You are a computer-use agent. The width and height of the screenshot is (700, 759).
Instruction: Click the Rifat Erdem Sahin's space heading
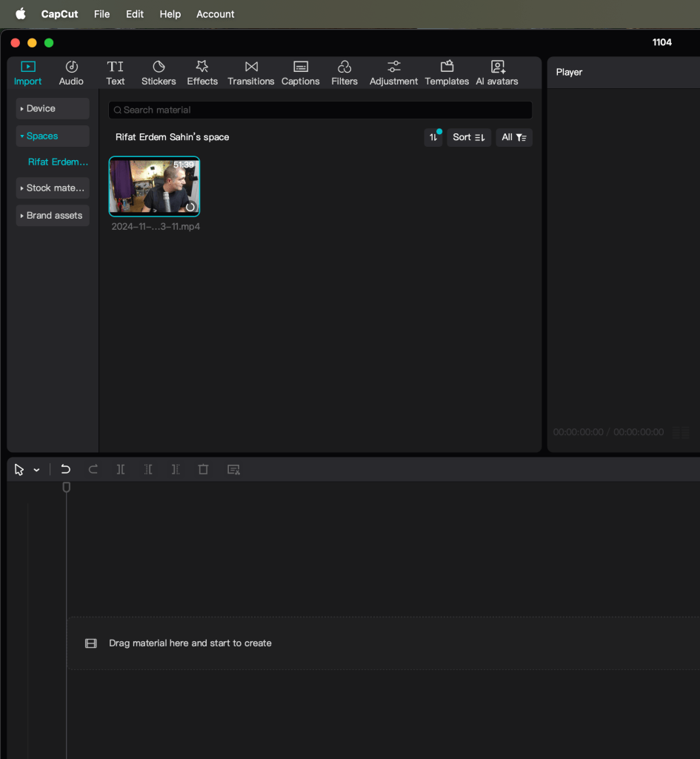pos(172,137)
